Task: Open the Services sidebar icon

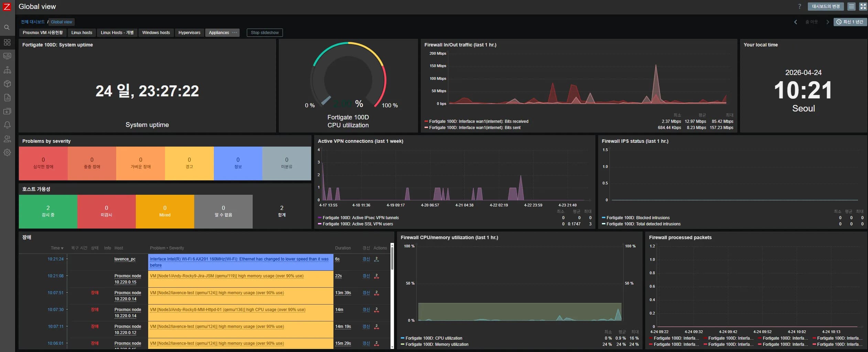Action: tap(7, 70)
